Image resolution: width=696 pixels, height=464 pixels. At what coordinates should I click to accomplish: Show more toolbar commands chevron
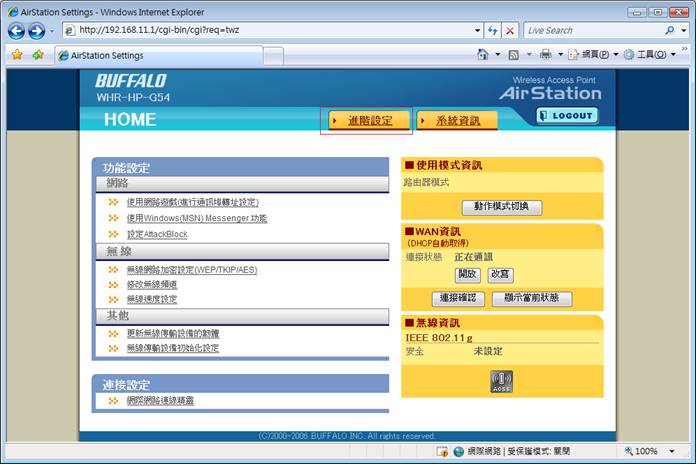(x=684, y=48)
